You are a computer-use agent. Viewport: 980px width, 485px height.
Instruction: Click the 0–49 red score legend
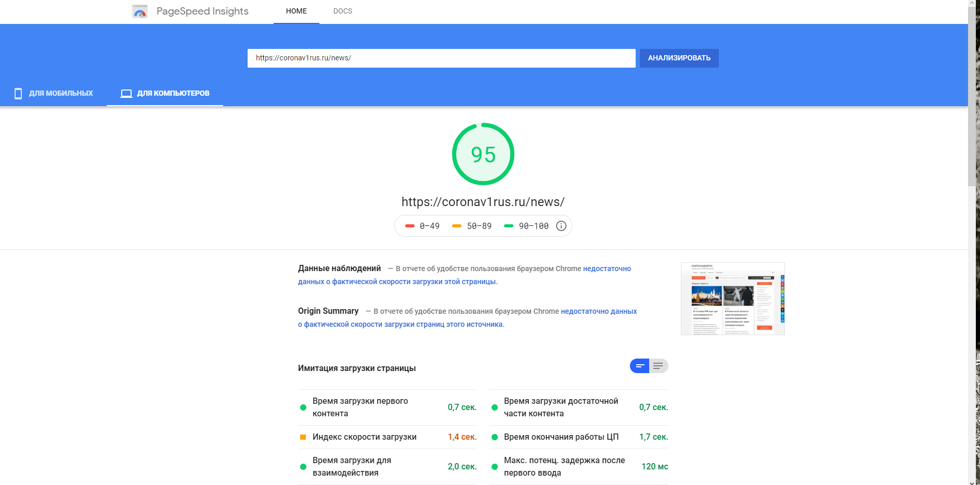coord(422,226)
